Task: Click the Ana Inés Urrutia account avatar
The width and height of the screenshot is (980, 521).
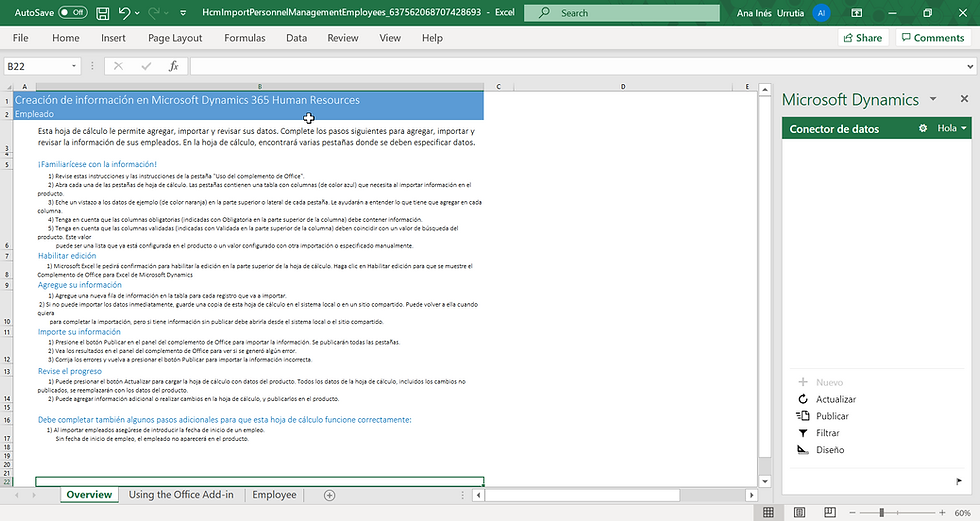Action: [x=821, y=12]
